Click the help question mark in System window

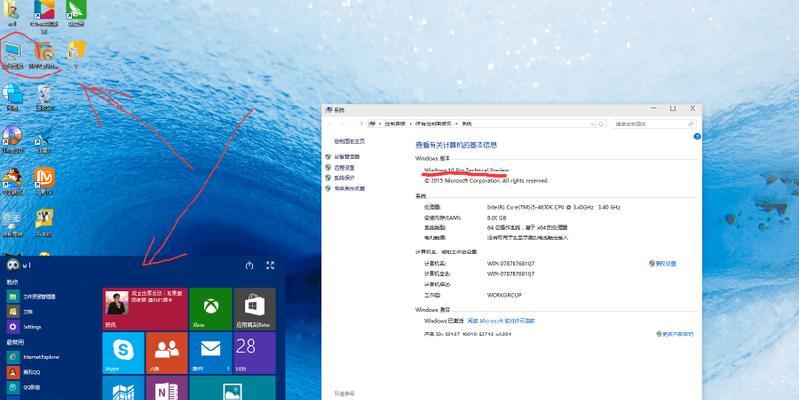coord(697,136)
